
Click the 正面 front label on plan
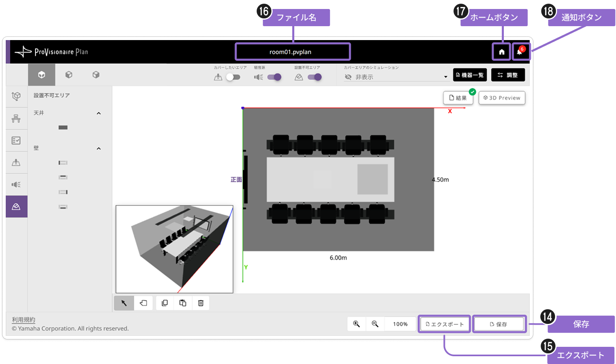coord(236,180)
